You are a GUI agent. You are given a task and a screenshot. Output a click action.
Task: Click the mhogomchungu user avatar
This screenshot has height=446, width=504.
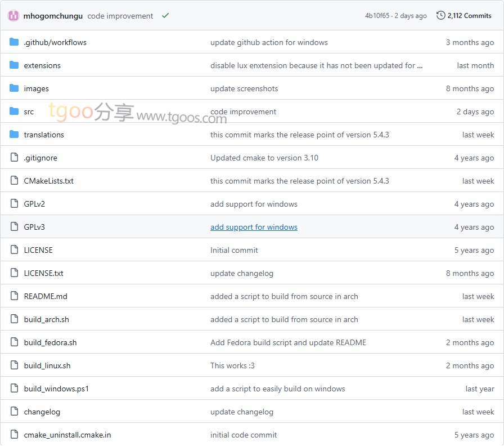(13, 16)
